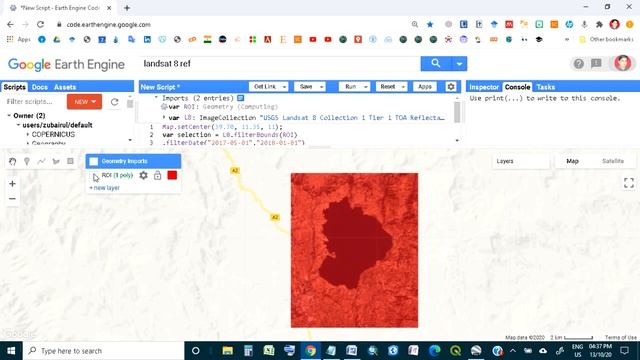Image resolution: width=640 pixels, height=360 pixels.
Task: Click the blue search button
Action: click(x=436, y=64)
